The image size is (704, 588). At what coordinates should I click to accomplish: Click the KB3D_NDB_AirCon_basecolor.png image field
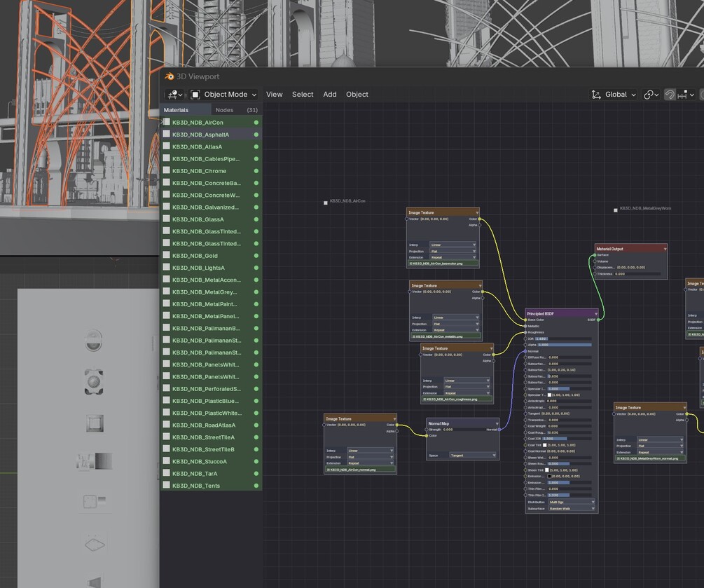pos(443,264)
